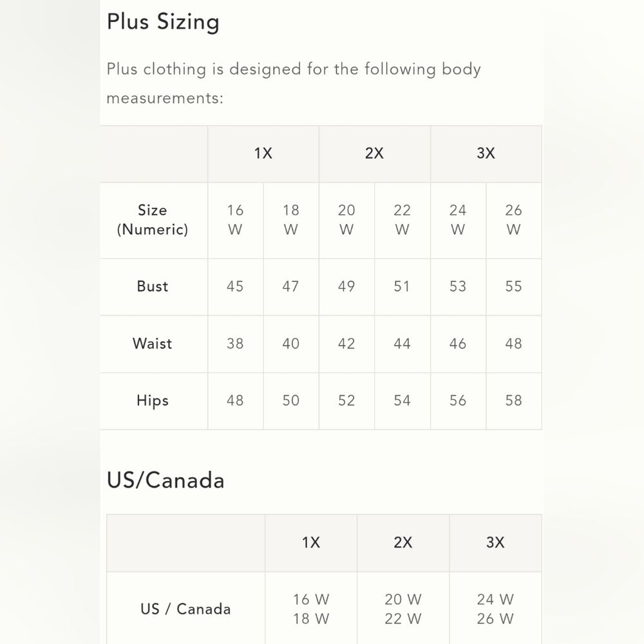Click the Bust value 45 cell
The image size is (644, 644).
pyautogui.click(x=235, y=287)
